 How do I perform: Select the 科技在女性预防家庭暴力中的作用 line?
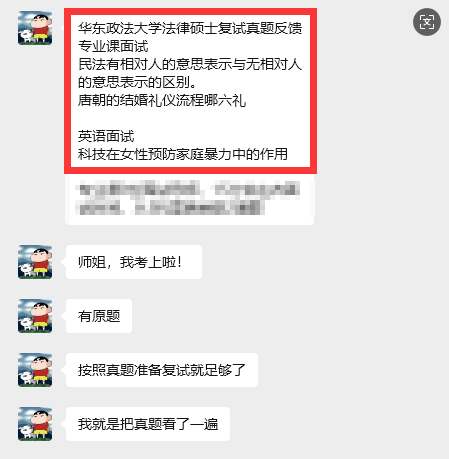pyautogui.click(x=183, y=154)
